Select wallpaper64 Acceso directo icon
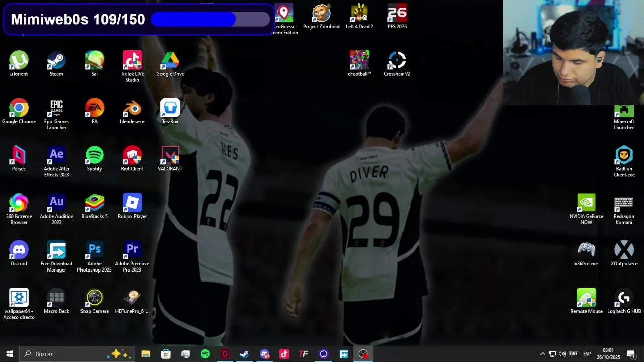 (x=19, y=304)
